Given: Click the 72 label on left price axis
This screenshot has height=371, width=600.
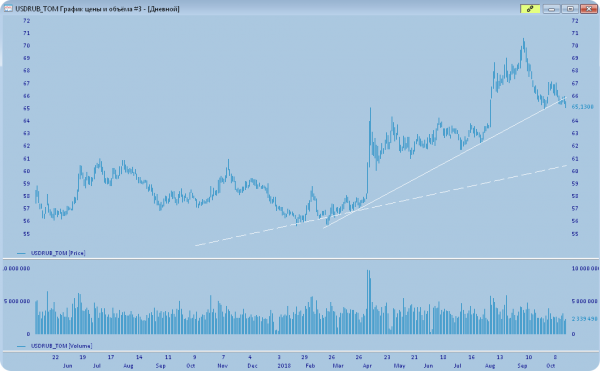Looking at the screenshot, I should (x=26, y=21).
